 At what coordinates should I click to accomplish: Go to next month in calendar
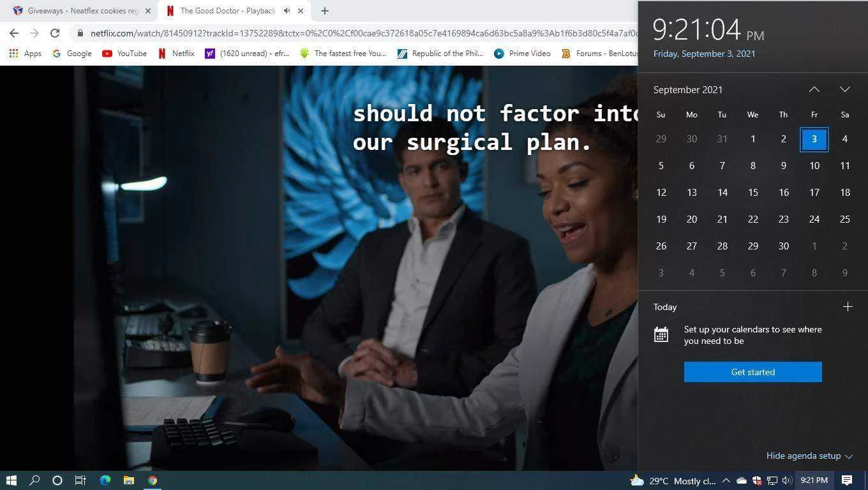[845, 89]
